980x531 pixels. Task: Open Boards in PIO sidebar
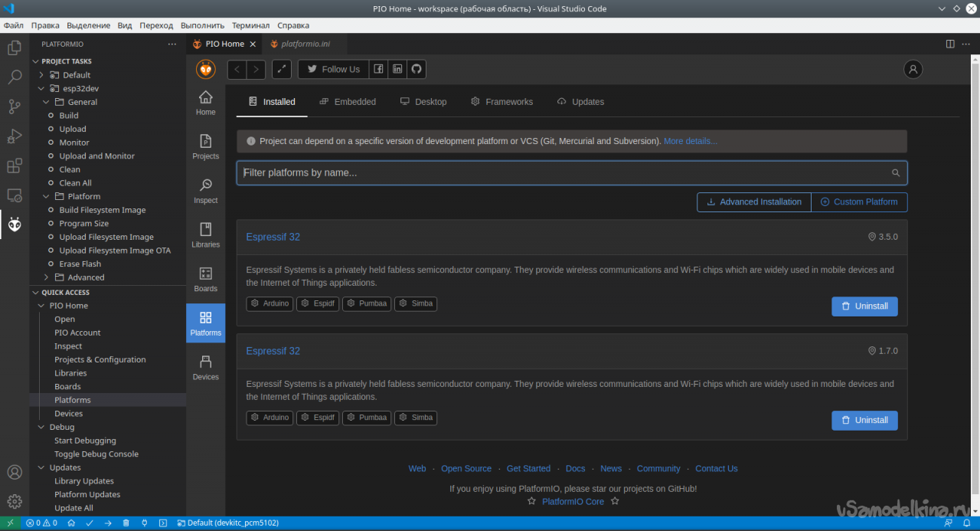click(205, 280)
